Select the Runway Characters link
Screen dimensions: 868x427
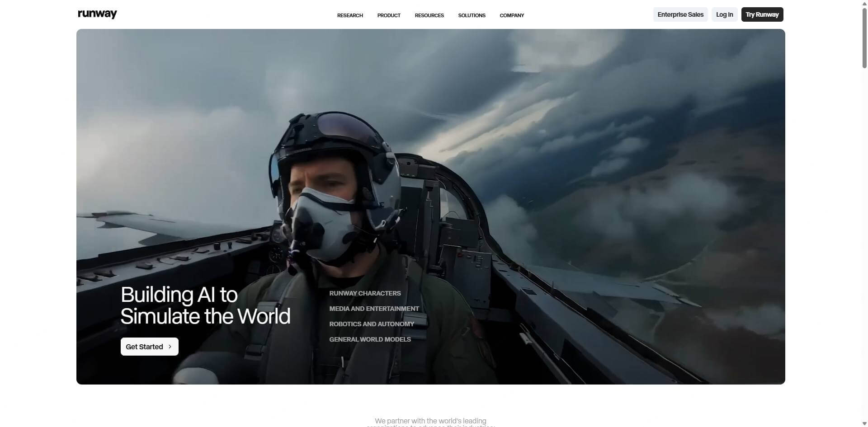pyautogui.click(x=365, y=293)
